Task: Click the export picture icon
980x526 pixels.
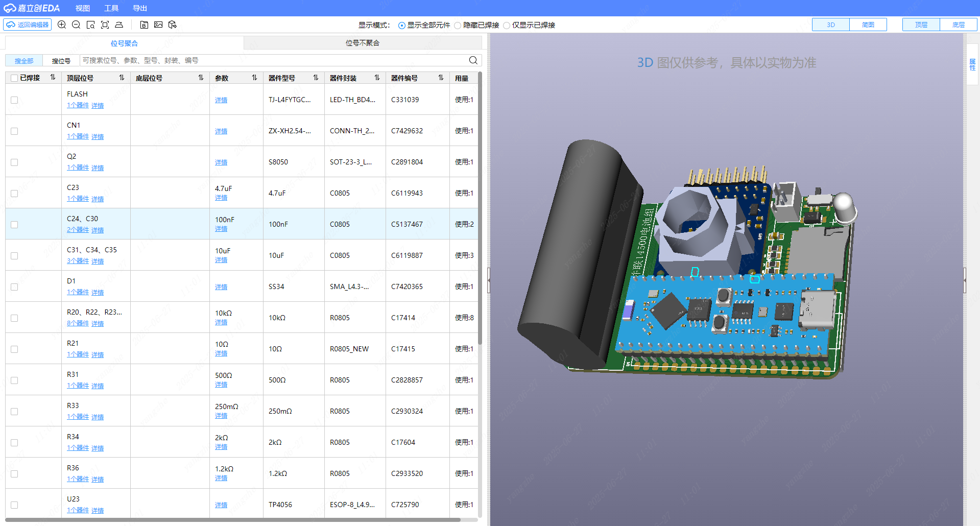Action: tap(158, 25)
